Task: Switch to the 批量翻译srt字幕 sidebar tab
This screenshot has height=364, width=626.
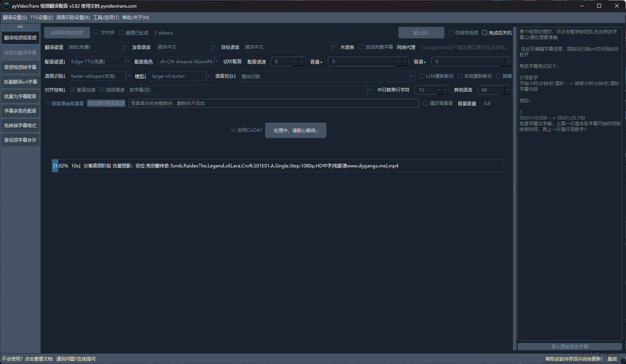Action: tap(20, 82)
